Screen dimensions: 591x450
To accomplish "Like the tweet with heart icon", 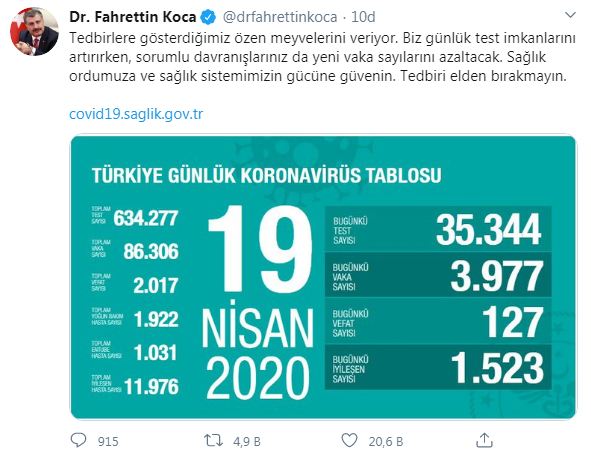I will click(x=349, y=440).
